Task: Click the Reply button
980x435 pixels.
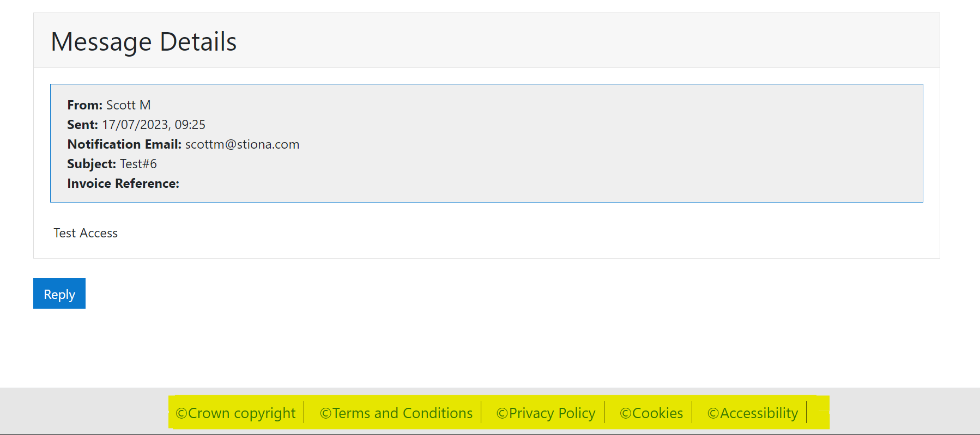Action: [x=59, y=294]
